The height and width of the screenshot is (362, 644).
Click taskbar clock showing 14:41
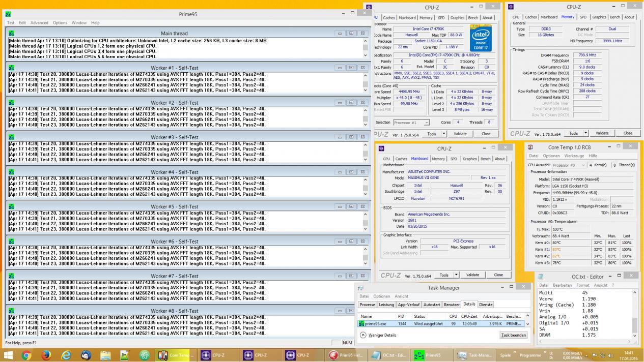pos(628,355)
